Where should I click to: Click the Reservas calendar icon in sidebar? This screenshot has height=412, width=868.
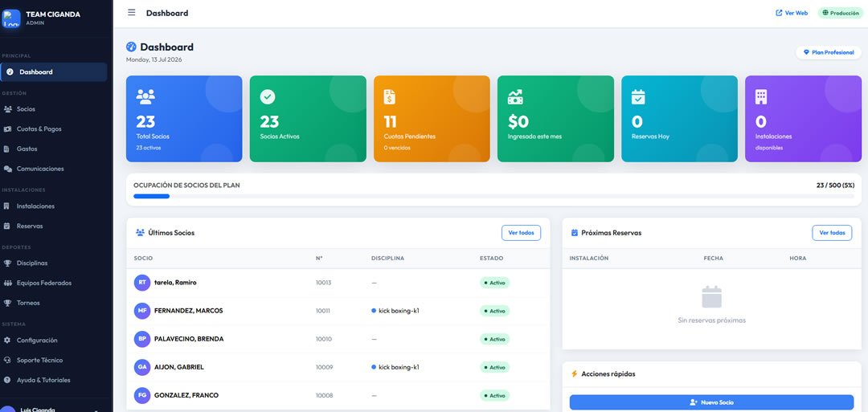[6, 226]
